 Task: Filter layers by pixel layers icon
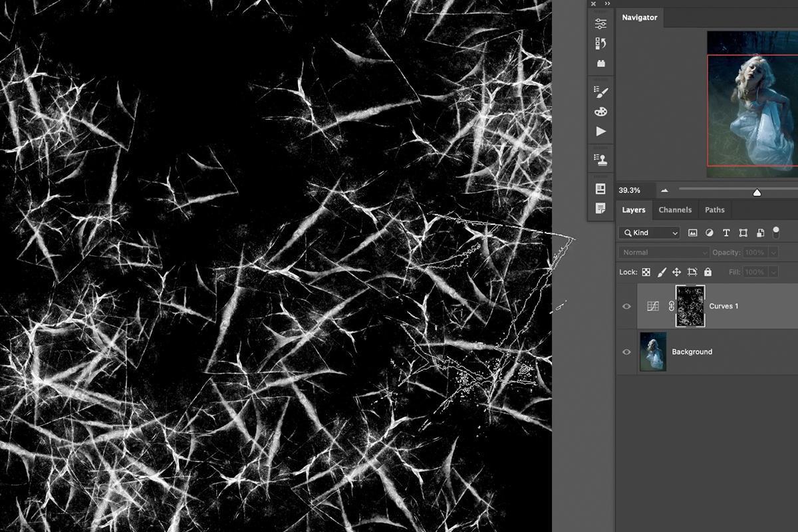tap(692, 233)
